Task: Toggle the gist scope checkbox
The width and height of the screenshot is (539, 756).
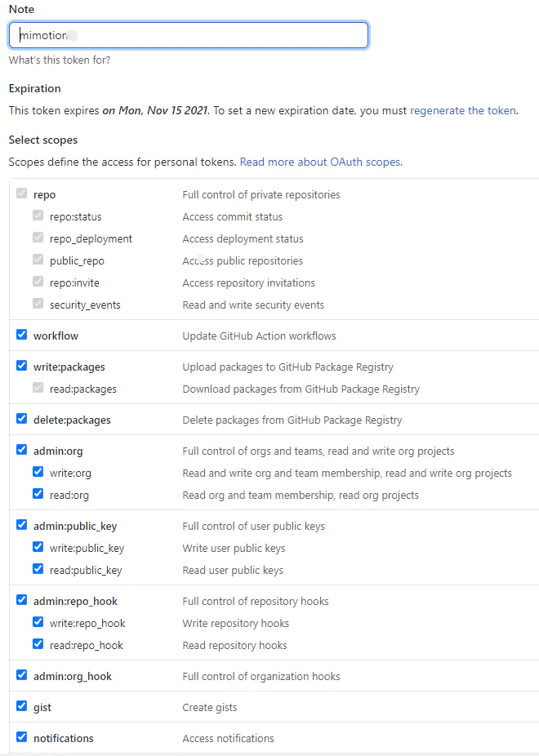Action: (x=22, y=707)
